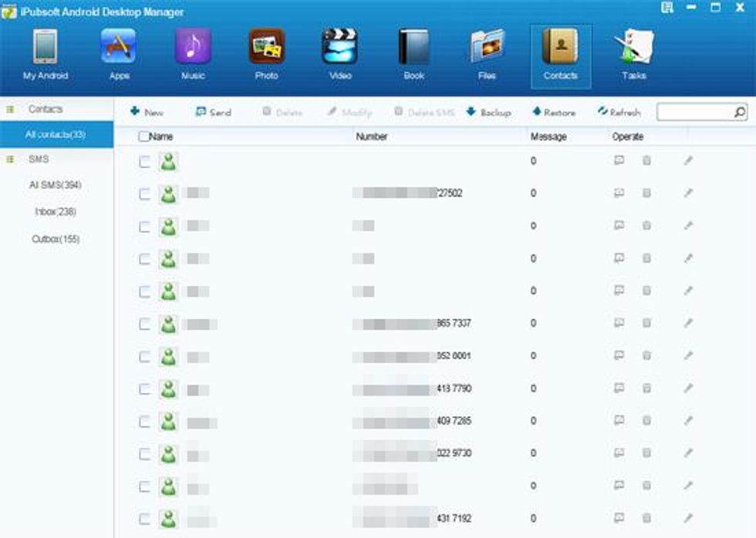
Task: Check the contact ending 409 7285
Action: (x=144, y=422)
